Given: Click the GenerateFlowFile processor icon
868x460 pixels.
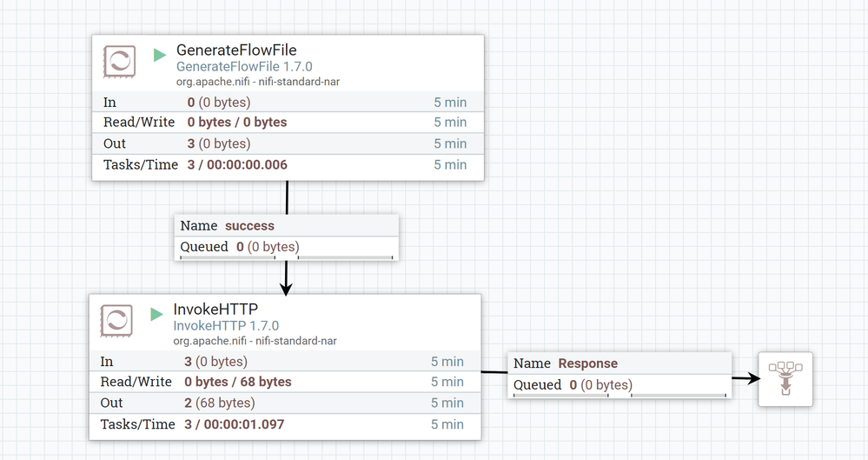Looking at the screenshot, I should (119, 62).
